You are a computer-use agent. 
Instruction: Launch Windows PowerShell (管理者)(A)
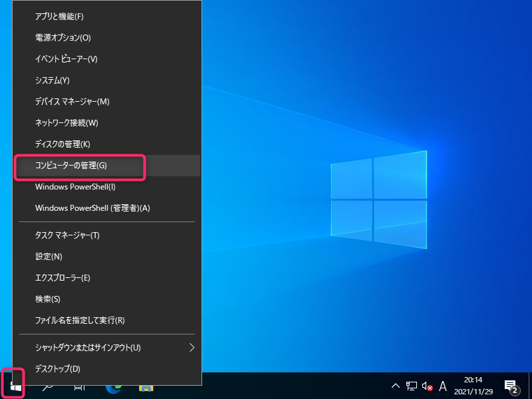tap(107, 208)
